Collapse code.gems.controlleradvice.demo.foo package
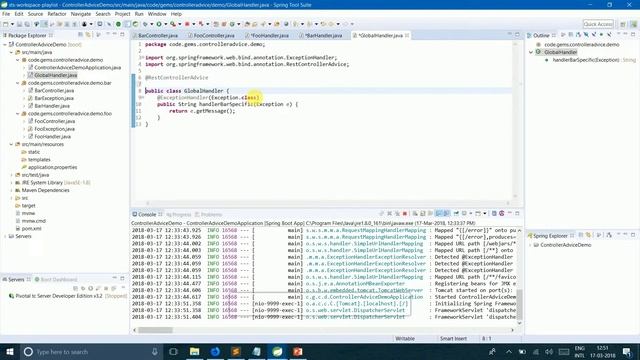The height and width of the screenshot is (360, 640). click(18, 113)
